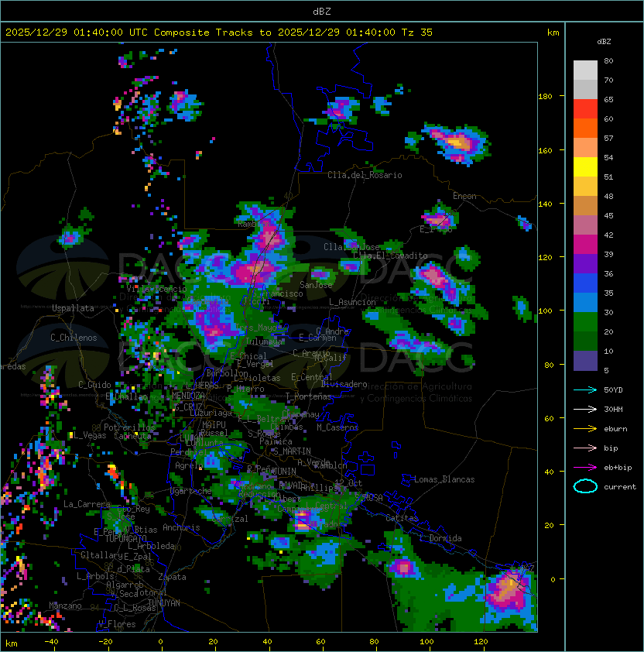Pick the dark orange 57-60 dBZ swatch

coord(585,128)
